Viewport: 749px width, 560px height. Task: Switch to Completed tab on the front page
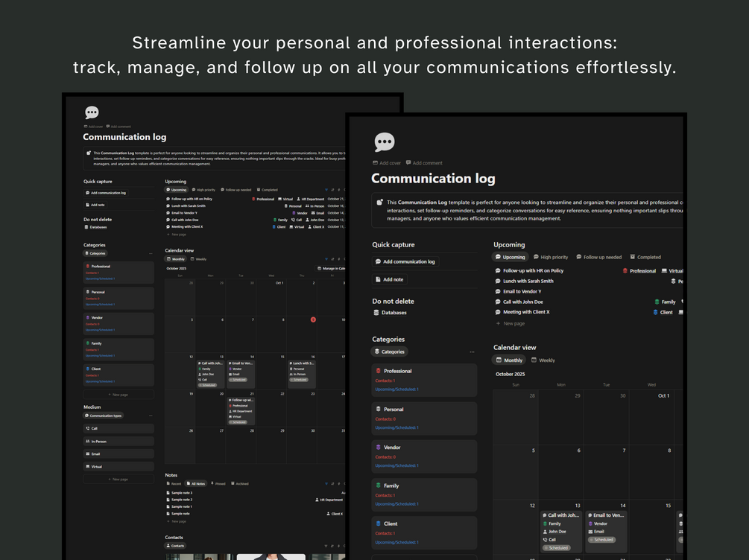pyautogui.click(x=645, y=257)
